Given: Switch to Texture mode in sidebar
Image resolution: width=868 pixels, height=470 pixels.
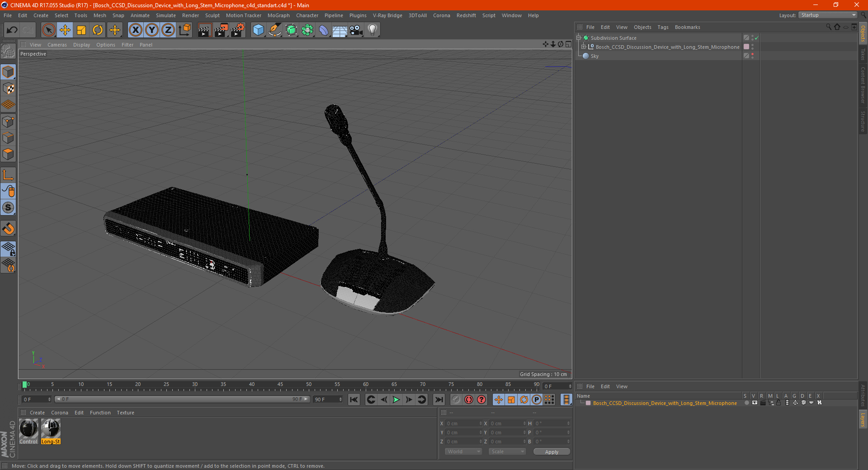Looking at the screenshot, I should coord(8,89).
